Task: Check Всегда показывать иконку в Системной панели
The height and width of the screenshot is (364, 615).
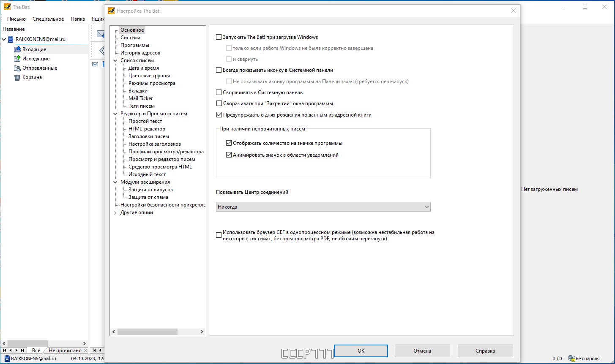Action: (219, 70)
